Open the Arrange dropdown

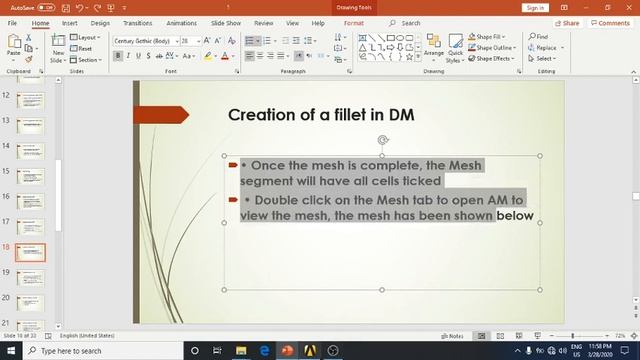tap(433, 48)
